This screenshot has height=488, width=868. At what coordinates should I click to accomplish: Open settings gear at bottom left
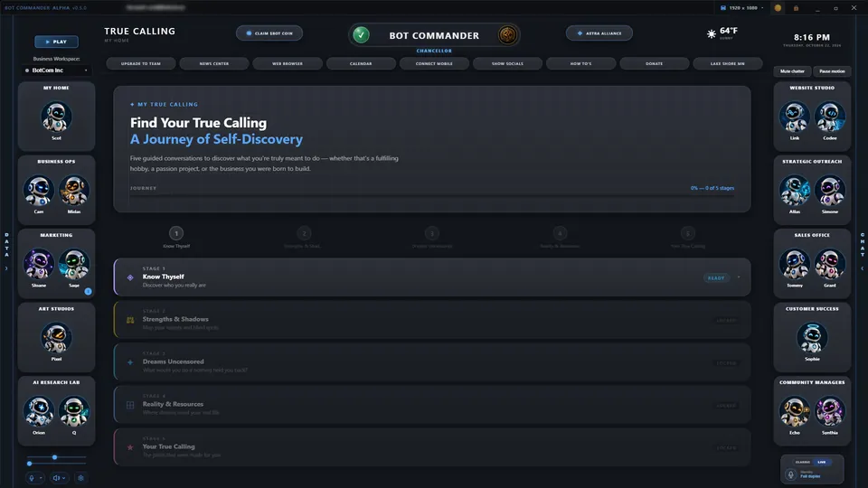[80, 478]
